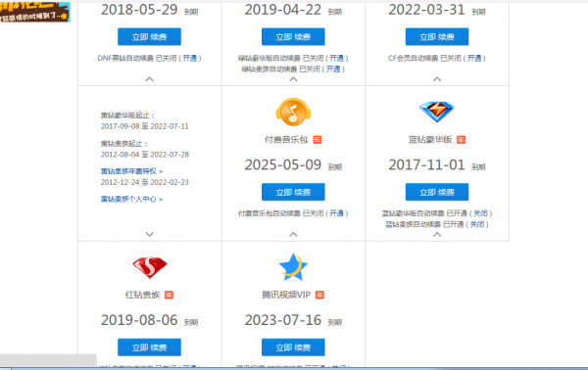Click the 2019-08-06 expiry date
This screenshot has width=588, height=370.
point(139,320)
